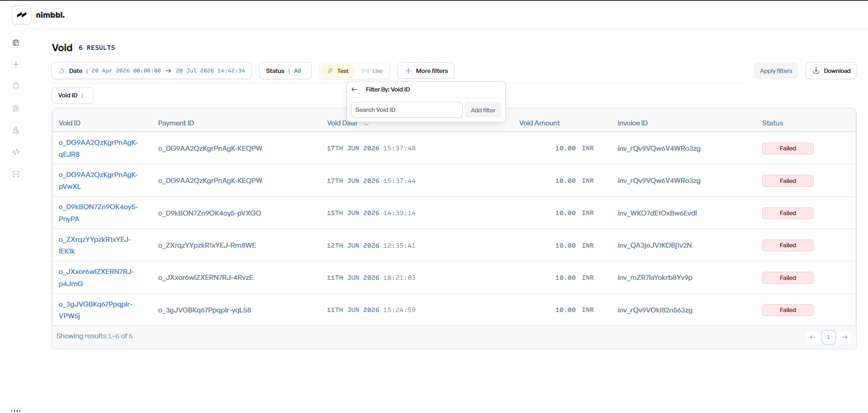Click the scan frame sidebar icon
Screen dimensions: 868x413
coord(16,174)
